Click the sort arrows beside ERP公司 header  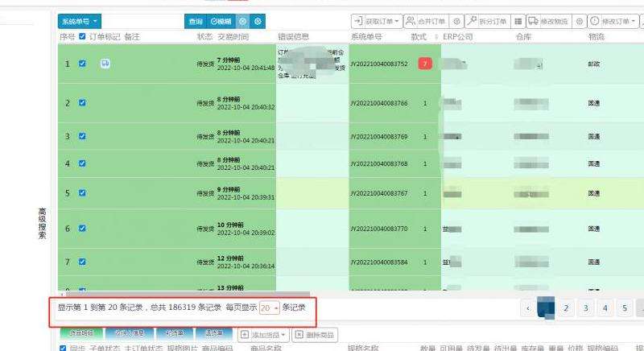(x=437, y=37)
